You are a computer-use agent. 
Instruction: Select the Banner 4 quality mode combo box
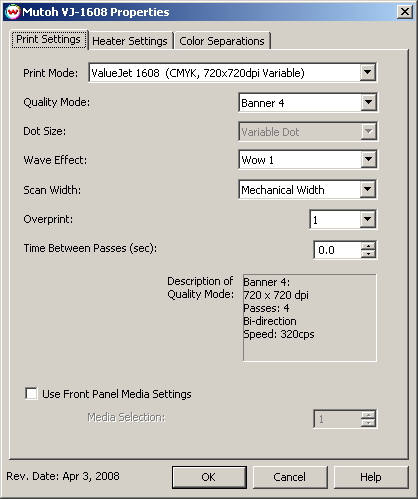click(x=308, y=103)
